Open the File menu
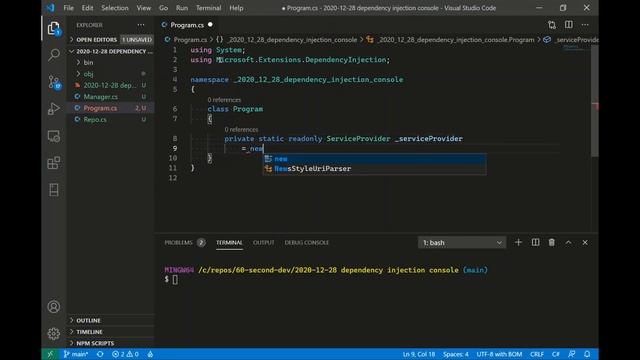The width and height of the screenshot is (640, 360). tap(69, 8)
